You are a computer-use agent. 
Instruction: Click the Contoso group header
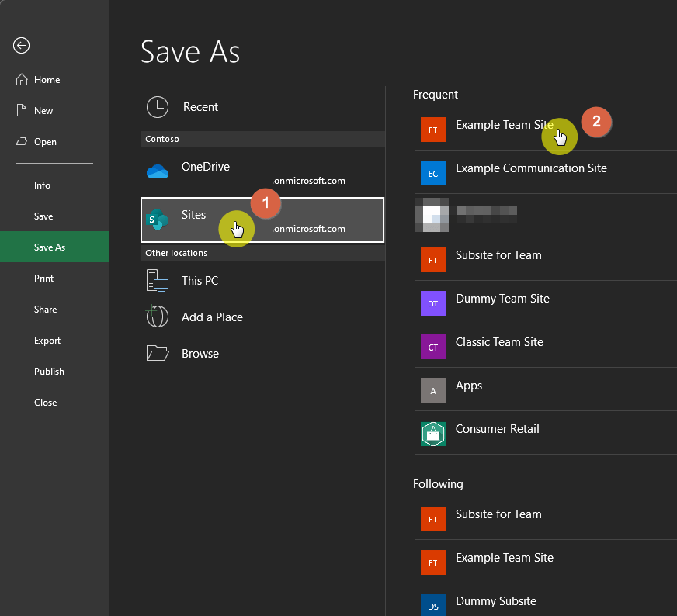[262, 139]
